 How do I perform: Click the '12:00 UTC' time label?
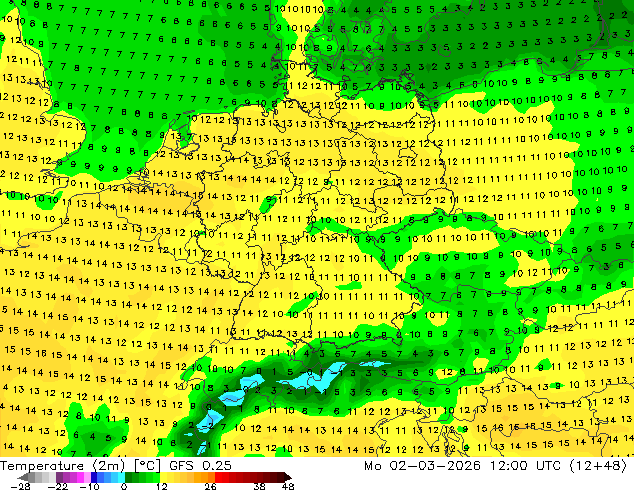click(526, 466)
